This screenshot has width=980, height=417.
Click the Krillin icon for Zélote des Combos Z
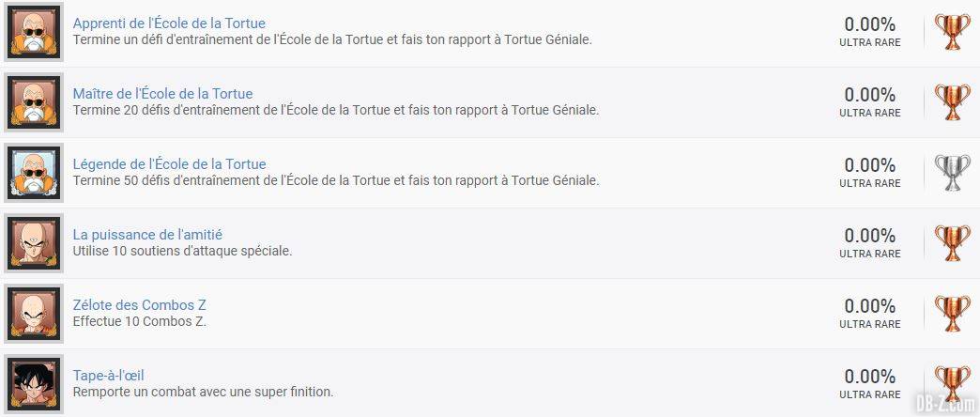point(34,314)
